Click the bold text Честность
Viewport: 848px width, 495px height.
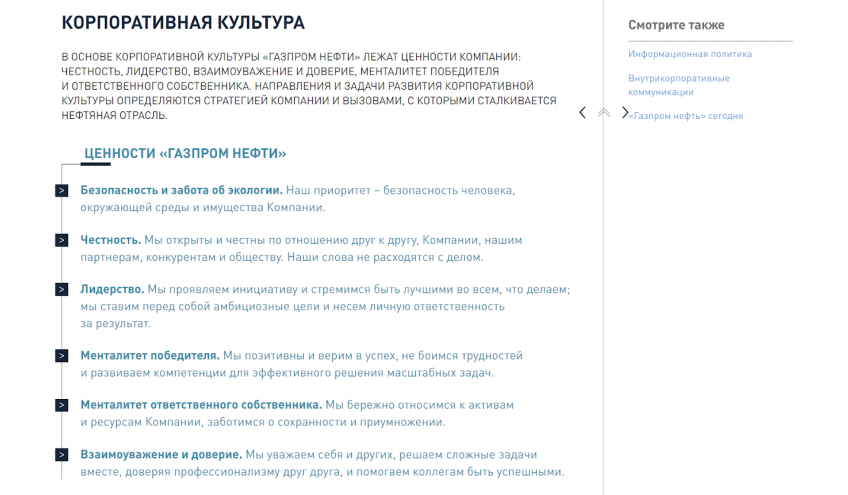(110, 240)
